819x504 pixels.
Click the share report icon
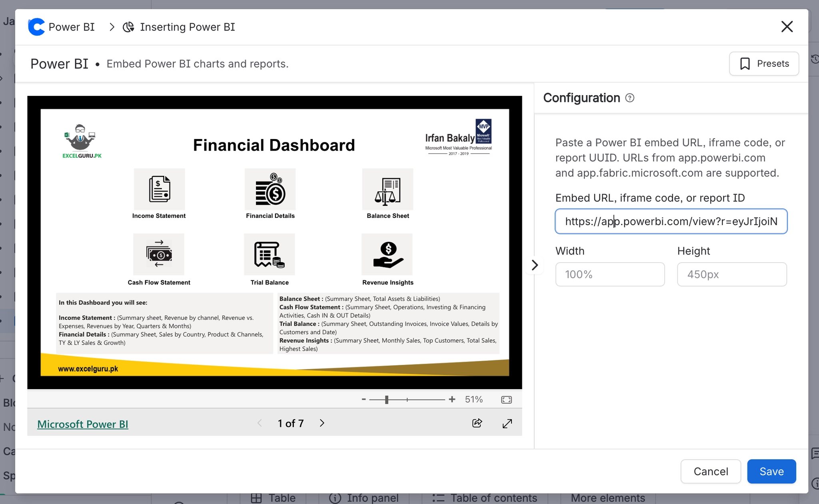click(x=477, y=423)
